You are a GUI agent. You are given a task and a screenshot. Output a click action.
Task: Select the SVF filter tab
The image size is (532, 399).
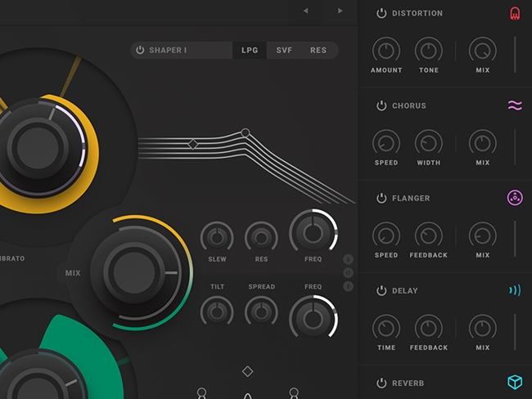(284, 50)
